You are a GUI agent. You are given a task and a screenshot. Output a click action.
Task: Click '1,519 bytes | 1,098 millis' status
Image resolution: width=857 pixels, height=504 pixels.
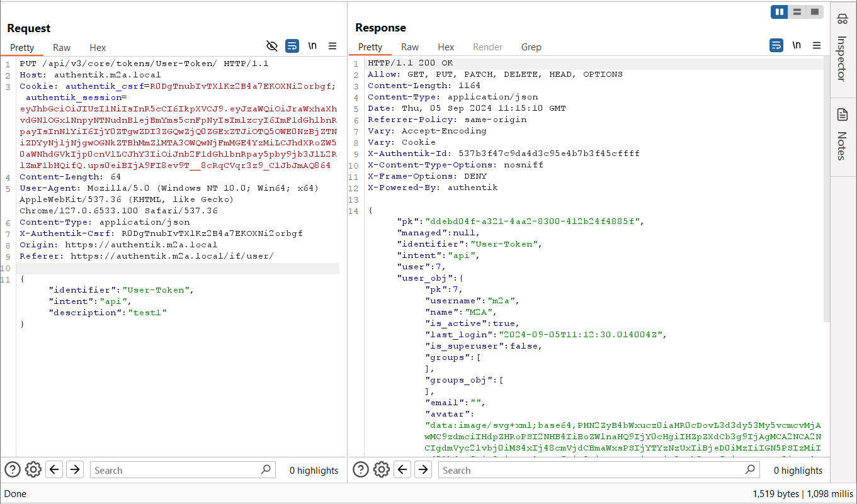[x=802, y=494]
